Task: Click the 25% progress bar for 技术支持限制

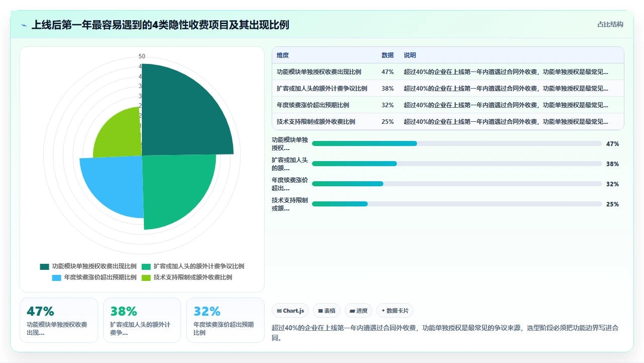Action: [x=457, y=204]
